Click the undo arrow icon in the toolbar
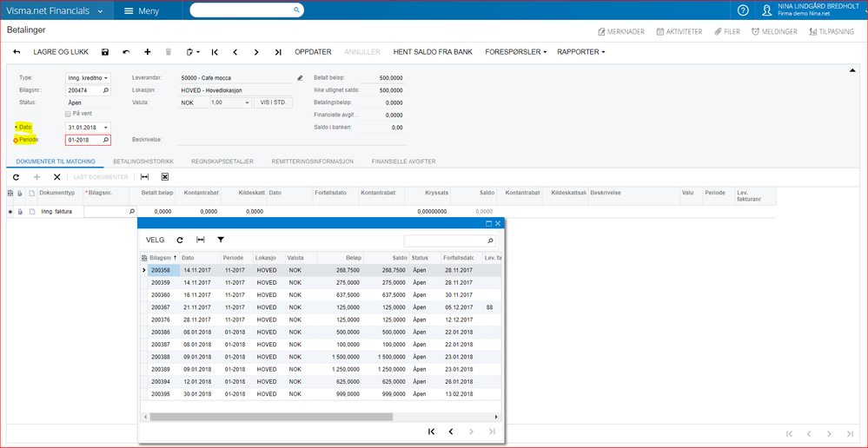868x448 pixels. coord(126,52)
